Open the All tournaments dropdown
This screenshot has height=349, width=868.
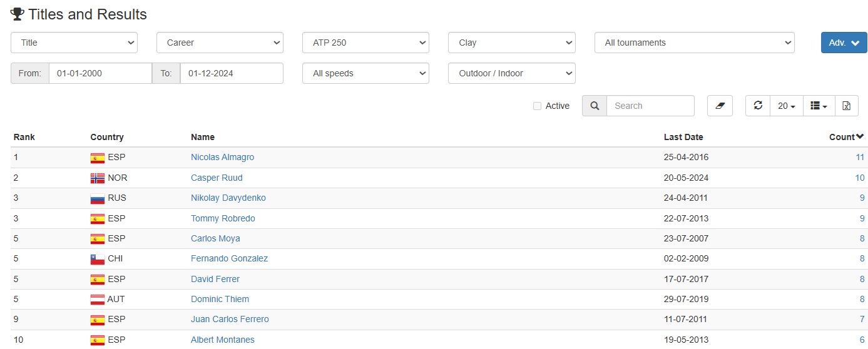[695, 43]
